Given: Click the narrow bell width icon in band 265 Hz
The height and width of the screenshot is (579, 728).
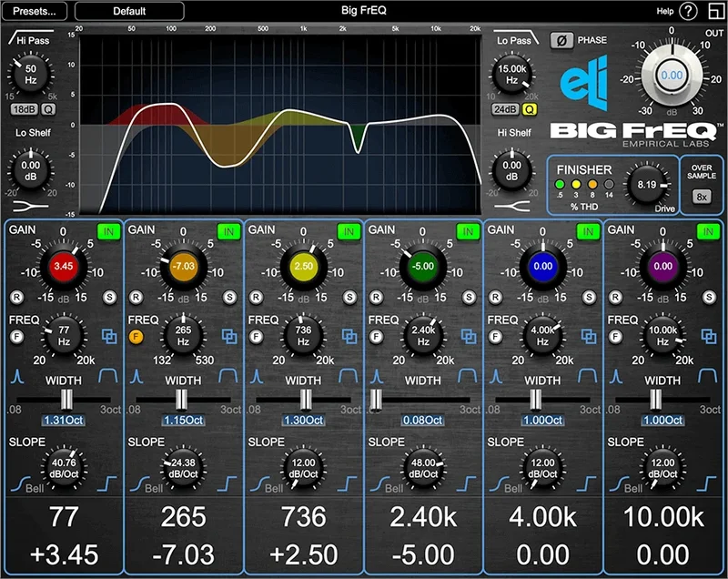Looking at the screenshot, I should 136,376.
